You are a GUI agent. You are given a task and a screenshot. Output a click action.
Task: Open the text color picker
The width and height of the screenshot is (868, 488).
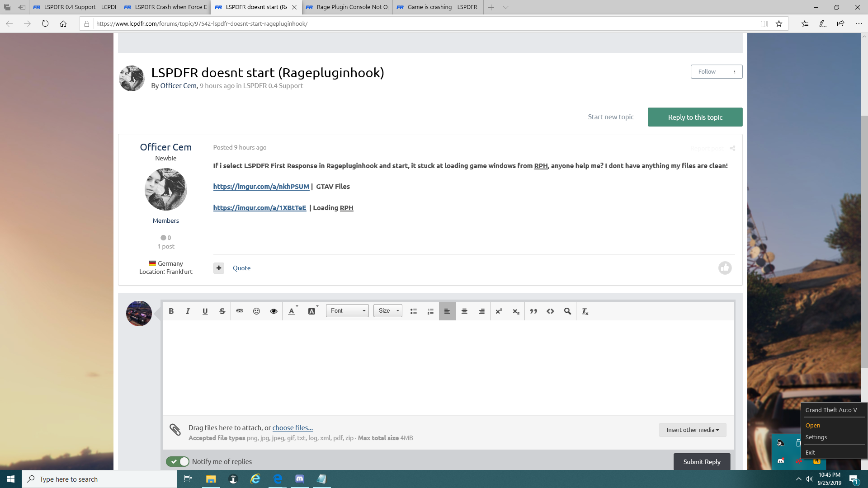(292, 311)
